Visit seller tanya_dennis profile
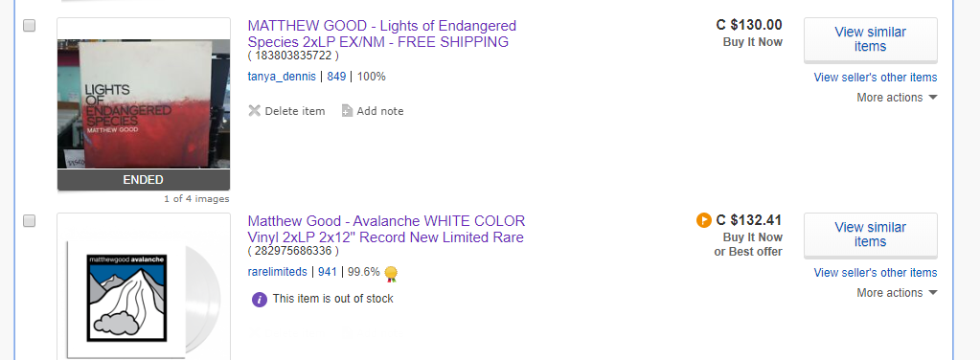Image resolution: width=980 pixels, height=360 pixels. point(282,77)
